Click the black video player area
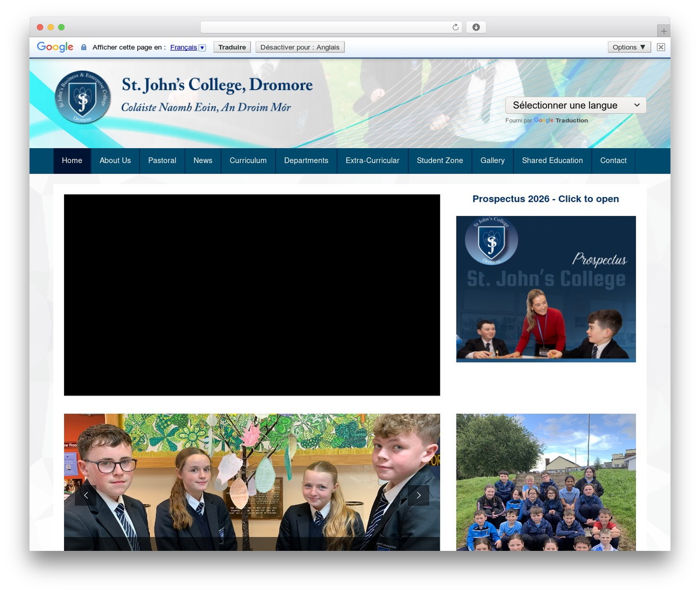700x593 pixels. [x=252, y=295]
